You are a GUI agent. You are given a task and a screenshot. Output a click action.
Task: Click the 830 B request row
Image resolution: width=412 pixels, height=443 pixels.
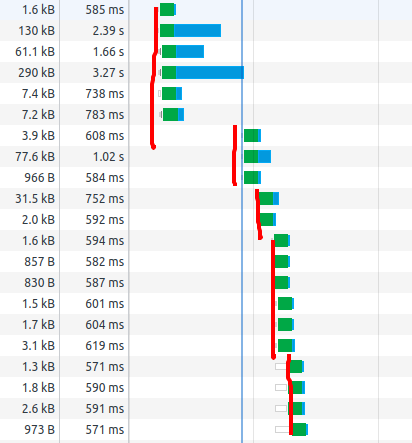click(x=206, y=283)
